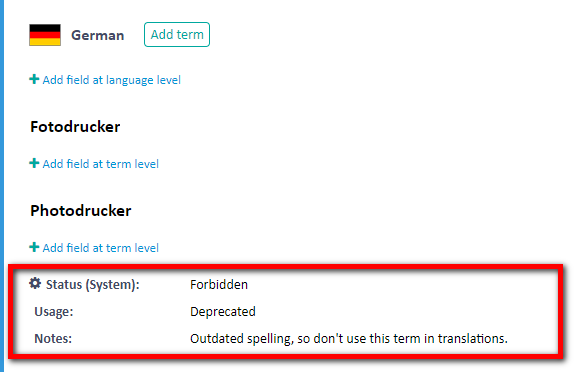The height and width of the screenshot is (372, 579).
Task: Click the Outdated spelling note text
Action: tap(349, 338)
